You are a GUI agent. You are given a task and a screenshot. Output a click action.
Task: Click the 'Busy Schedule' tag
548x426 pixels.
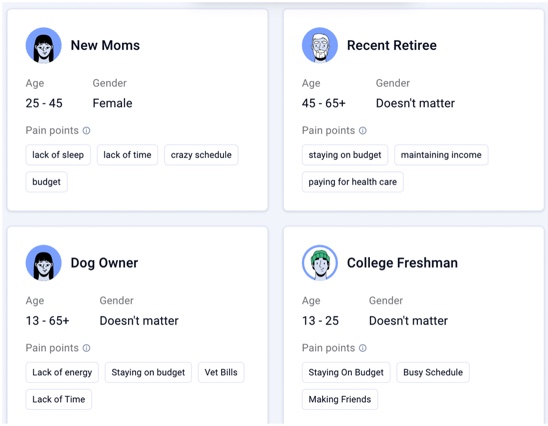click(x=433, y=372)
